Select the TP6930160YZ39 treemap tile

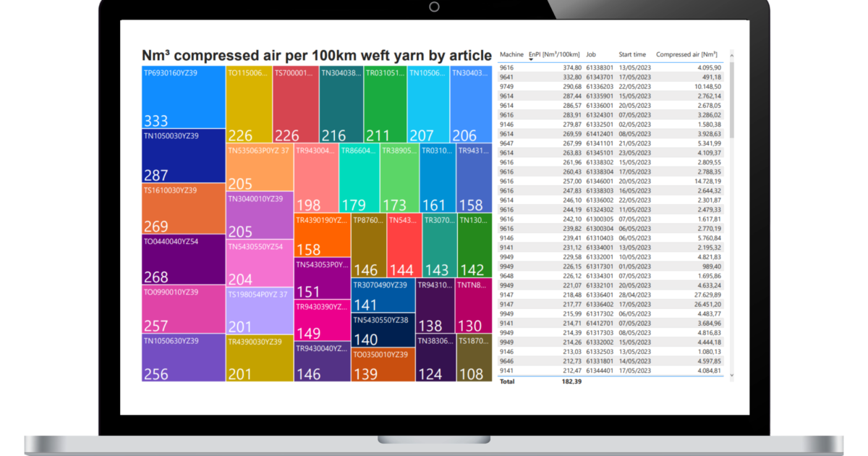click(x=183, y=98)
